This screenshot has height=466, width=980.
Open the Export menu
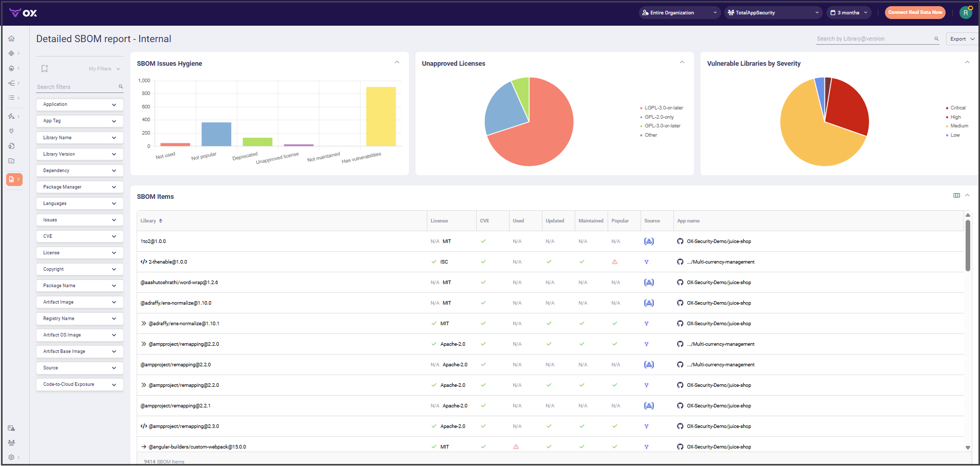tap(962, 39)
